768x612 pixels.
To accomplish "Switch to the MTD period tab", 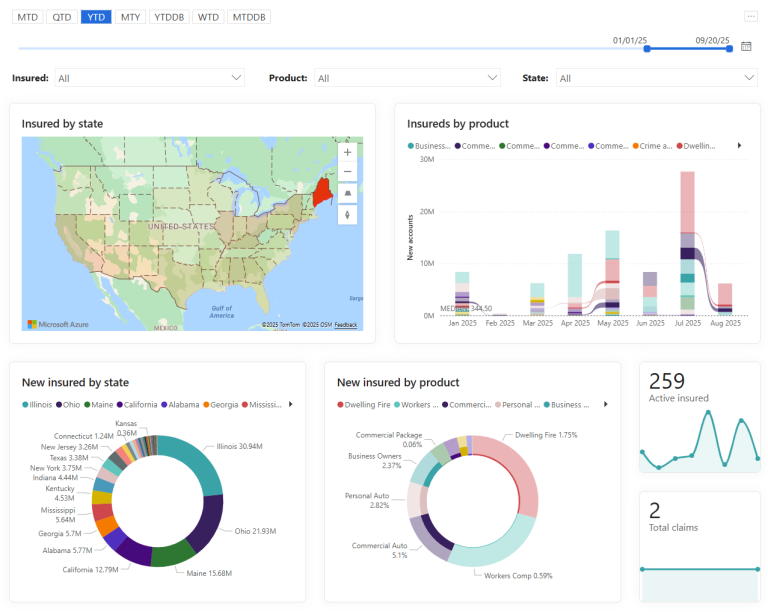I will pos(27,17).
